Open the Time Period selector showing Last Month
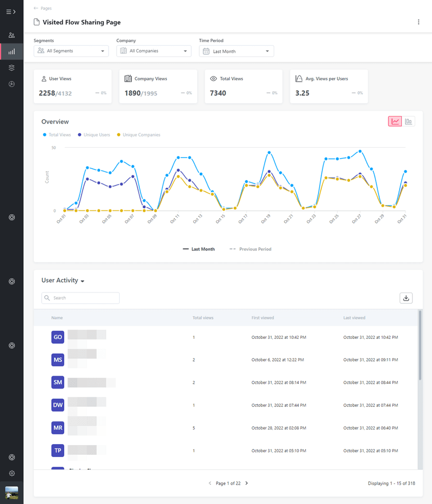This screenshot has height=504, width=432. click(x=236, y=51)
